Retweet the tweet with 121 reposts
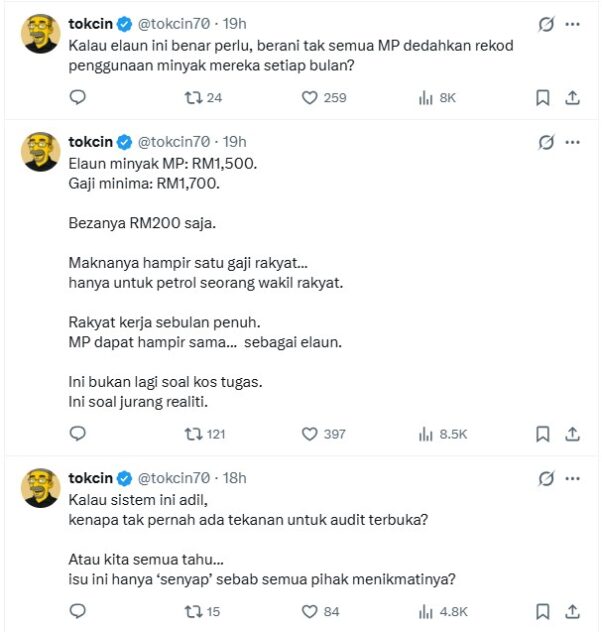Viewport: 602px width, 632px height. pos(197,433)
